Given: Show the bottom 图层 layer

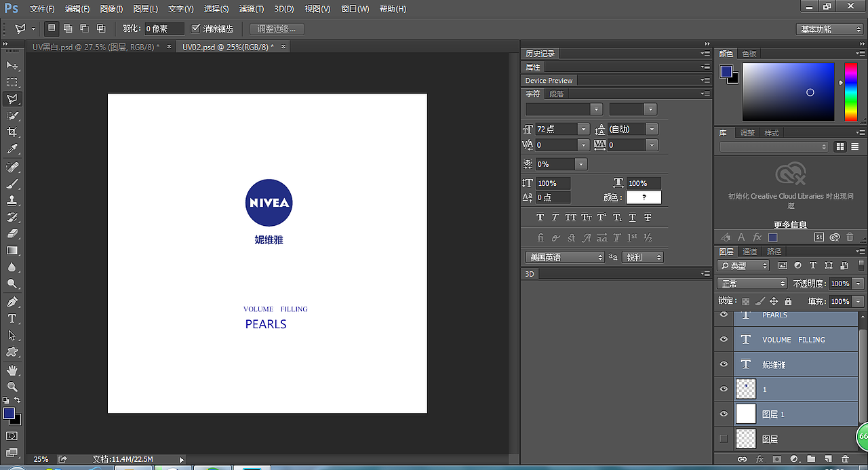Looking at the screenshot, I should click(724, 439).
